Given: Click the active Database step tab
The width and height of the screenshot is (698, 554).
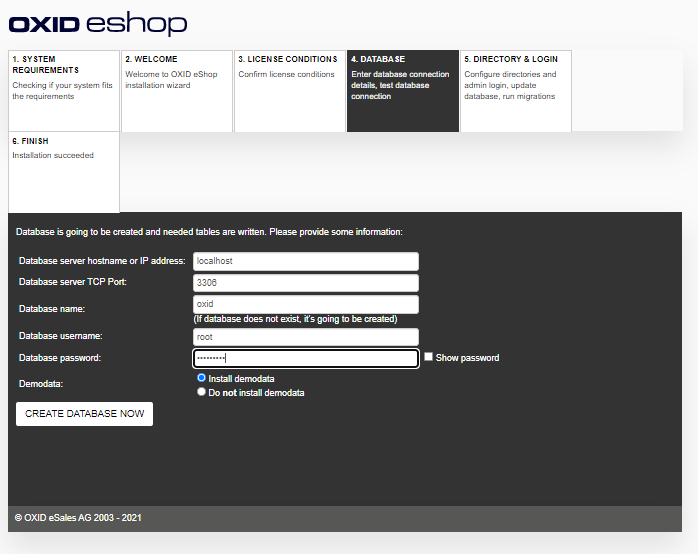Looking at the screenshot, I should 403,90.
